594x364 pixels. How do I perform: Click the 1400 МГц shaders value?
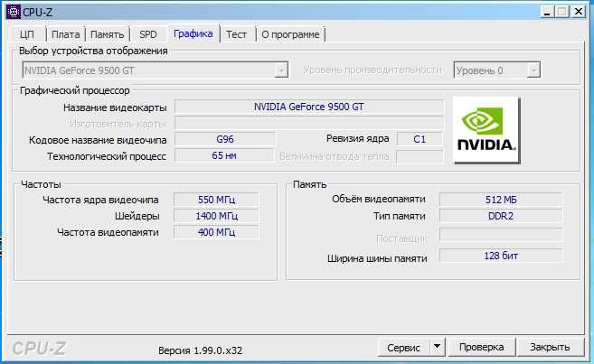point(216,216)
